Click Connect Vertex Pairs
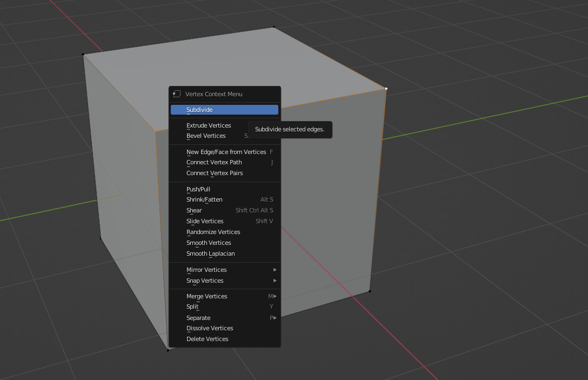Viewport: 588px width, 380px height. [x=224, y=173]
